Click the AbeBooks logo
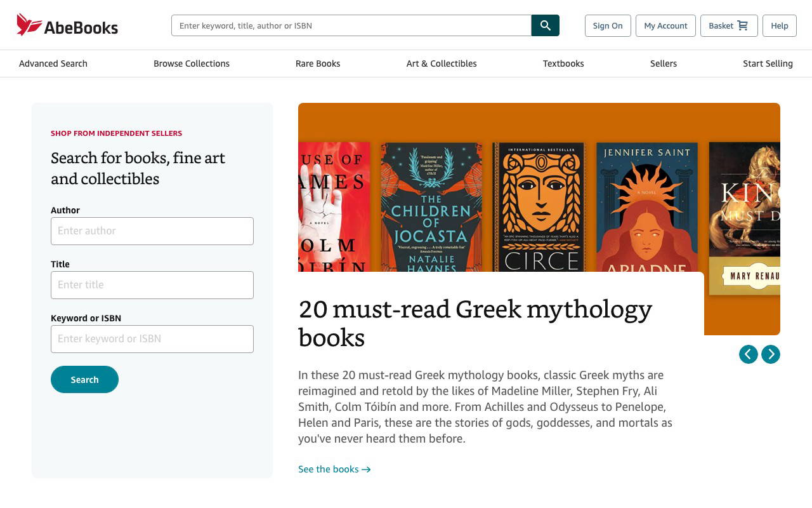The image size is (812, 508). 67,26
